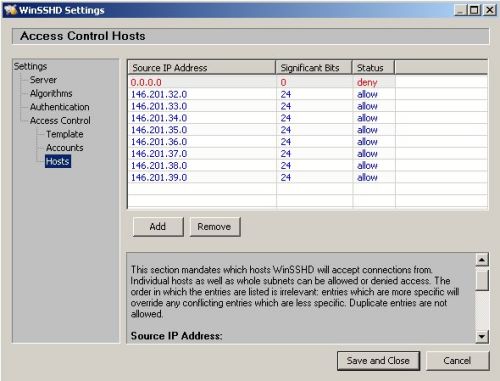Open Accounts under Access Control
Screen dimensions: 500x381
65,148
